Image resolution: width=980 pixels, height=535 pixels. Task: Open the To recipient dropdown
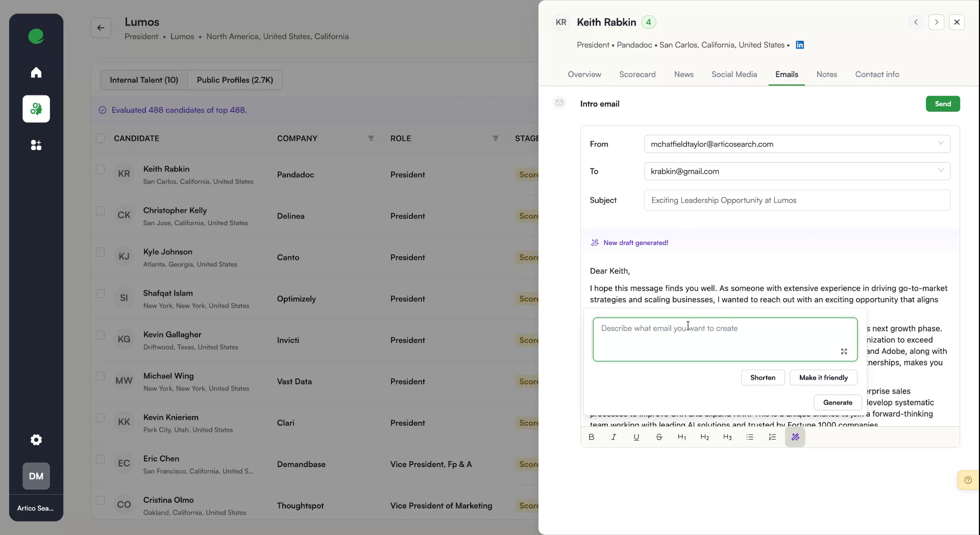(940, 171)
